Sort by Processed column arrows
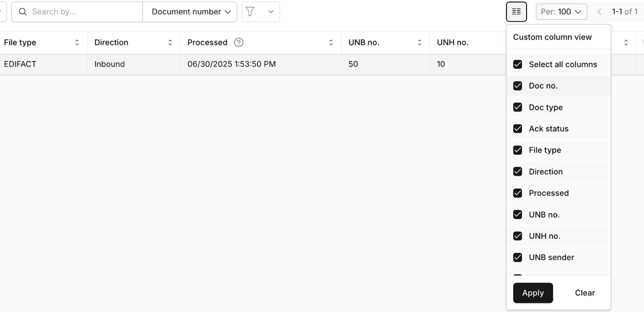The width and height of the screenshot is (644, 312). tap(331, 43)
